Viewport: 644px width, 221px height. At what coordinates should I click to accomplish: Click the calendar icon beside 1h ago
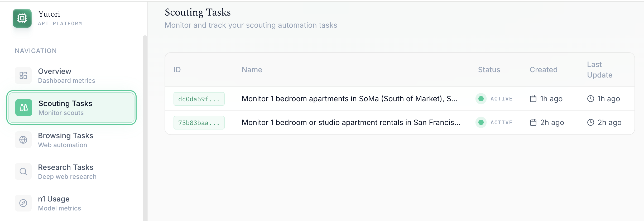tap(533, 99)
